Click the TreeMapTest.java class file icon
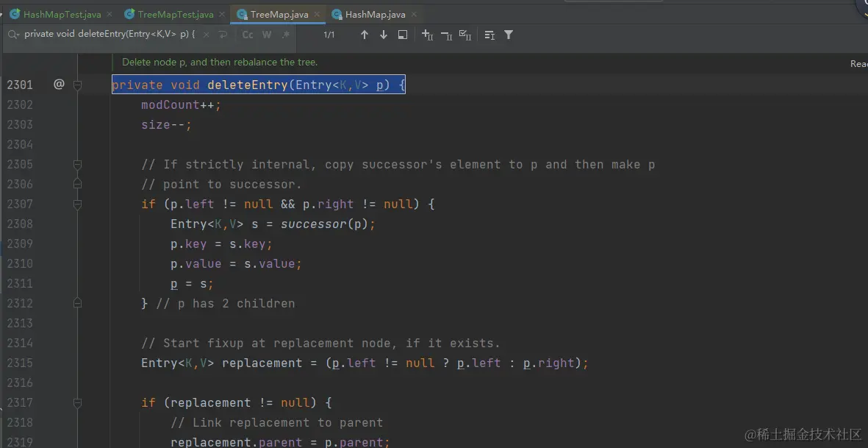The width and height of the screenshot is (868, 448). (129, 15)
